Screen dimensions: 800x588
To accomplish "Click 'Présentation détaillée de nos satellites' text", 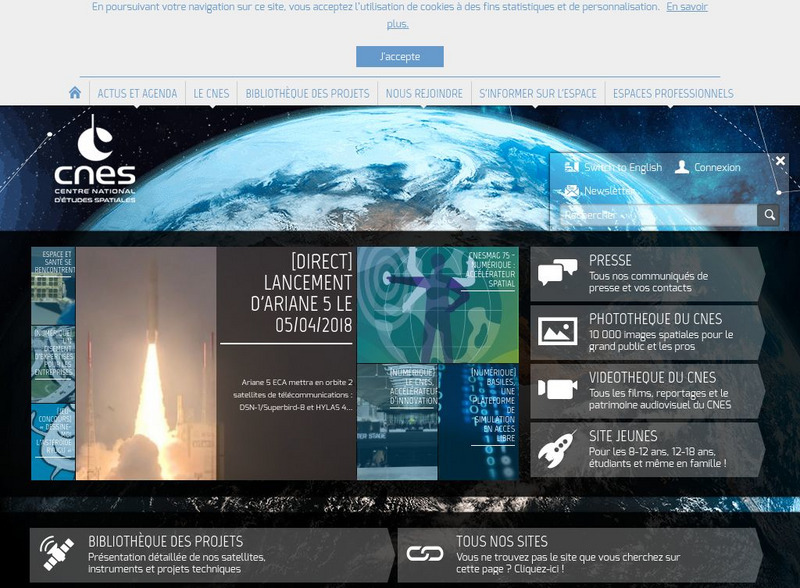I will pos(177,563).
